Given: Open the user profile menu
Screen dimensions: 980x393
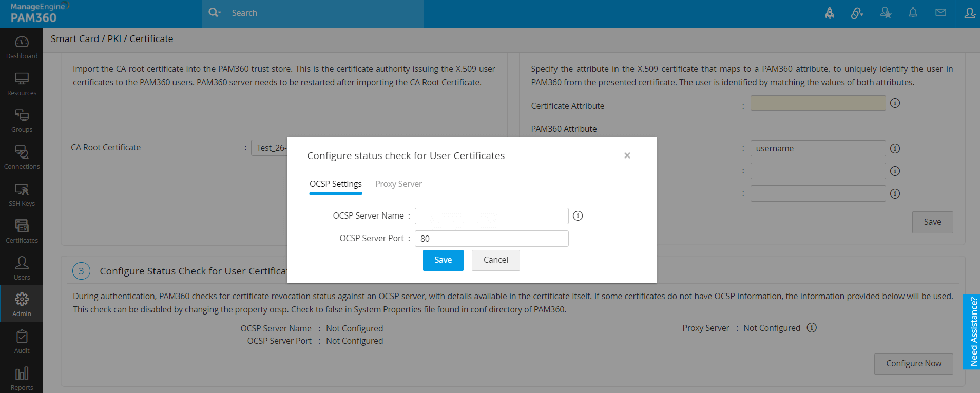Looking at the screenshot, I should 970,13.
